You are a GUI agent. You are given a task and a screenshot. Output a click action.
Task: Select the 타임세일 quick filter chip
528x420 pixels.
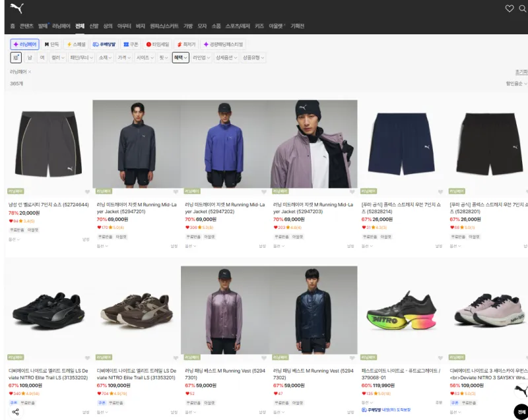(158, 44)
